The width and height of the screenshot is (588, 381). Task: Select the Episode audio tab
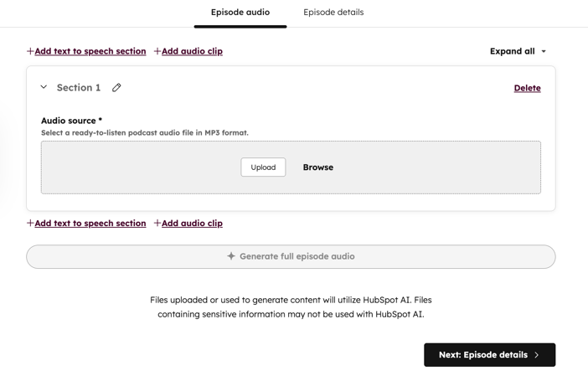[x=240, y=13]
